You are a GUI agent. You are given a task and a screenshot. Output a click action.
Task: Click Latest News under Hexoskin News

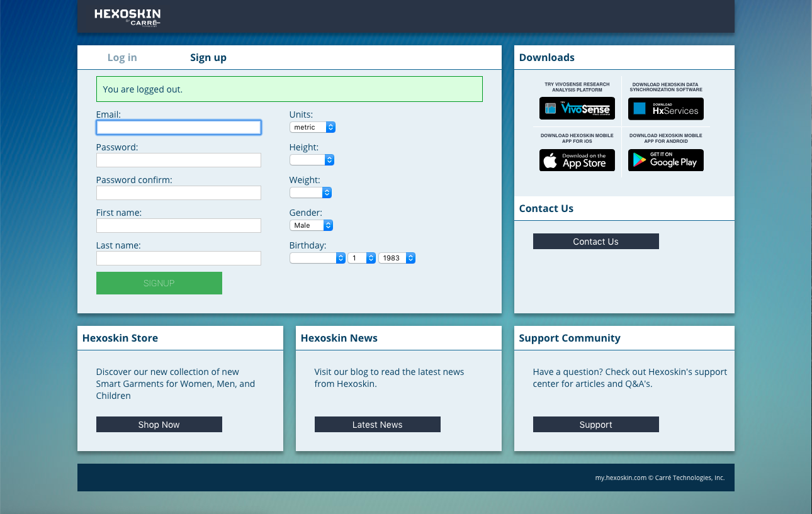tap(377, 424)
